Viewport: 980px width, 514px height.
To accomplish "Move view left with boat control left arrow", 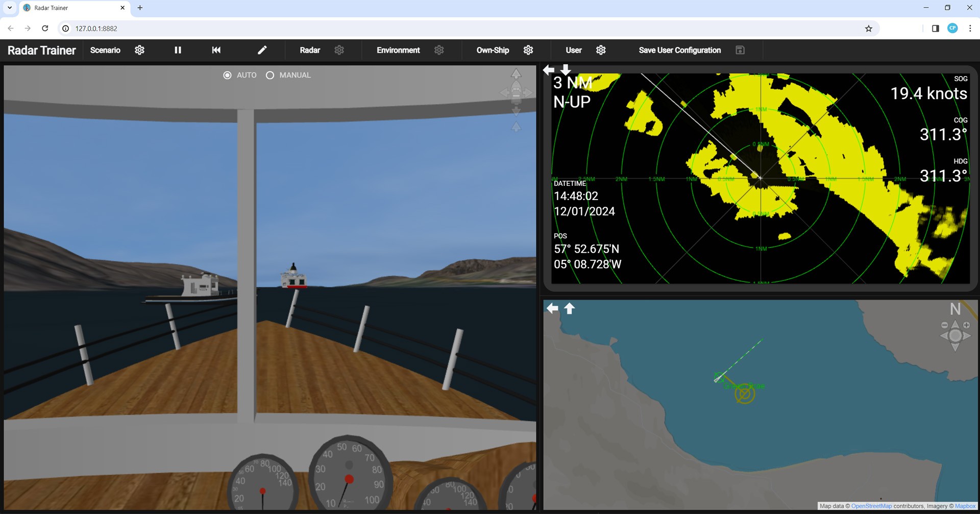I will coord(504,93).
